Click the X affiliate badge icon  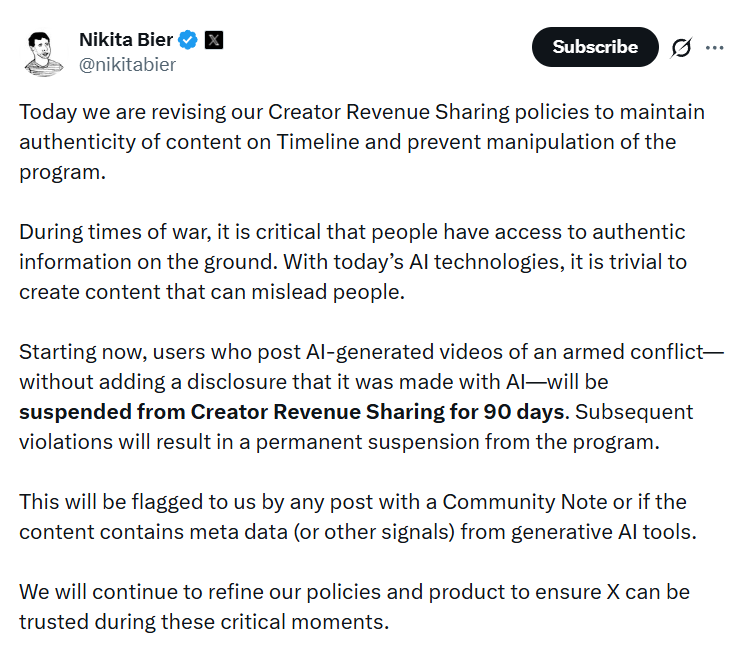tap(214, 40)
